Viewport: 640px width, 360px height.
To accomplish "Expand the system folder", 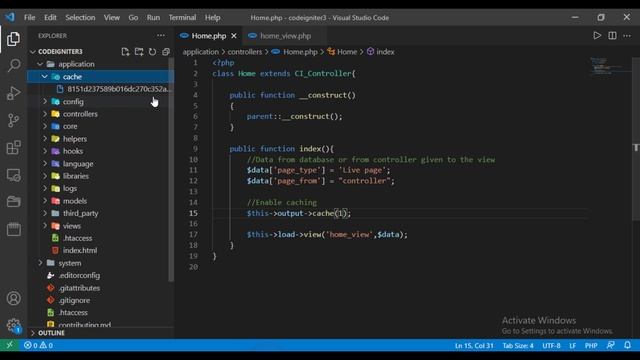I will point(40,263).
